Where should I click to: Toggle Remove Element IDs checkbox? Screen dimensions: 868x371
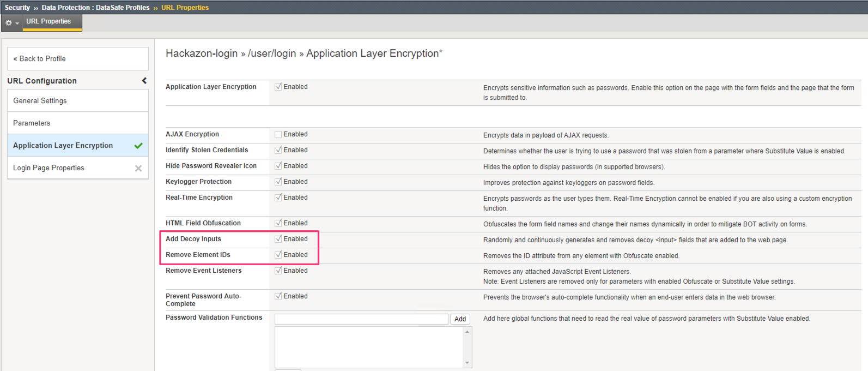[278, 255]
